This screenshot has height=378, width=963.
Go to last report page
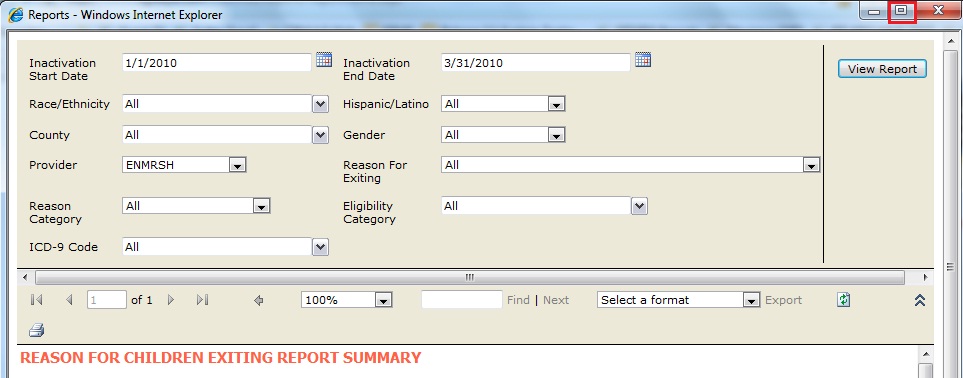tap(203, 300)
